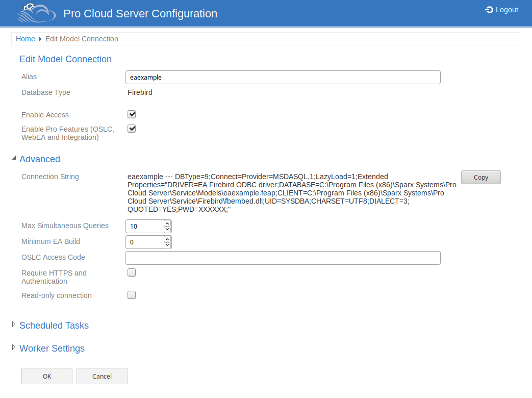Uncheck the Enable Access checkbox
Screen dimensions: 532x398
click(132, 114)
